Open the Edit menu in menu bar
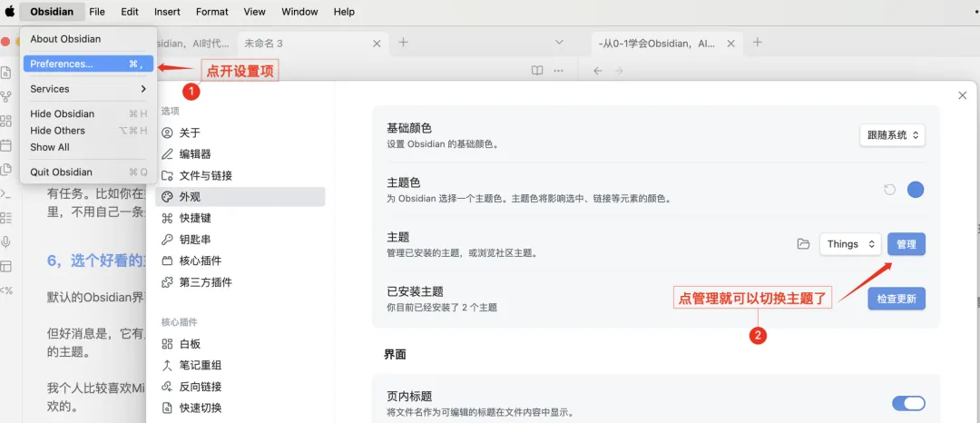Viewport: 980px width, 423px height. point(130,11)
